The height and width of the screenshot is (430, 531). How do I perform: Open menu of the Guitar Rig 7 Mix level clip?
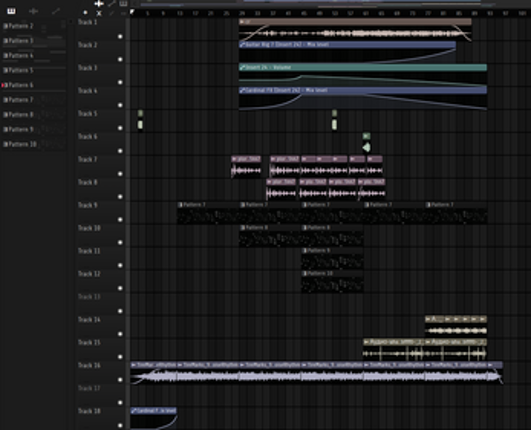[x=242, y=44]
